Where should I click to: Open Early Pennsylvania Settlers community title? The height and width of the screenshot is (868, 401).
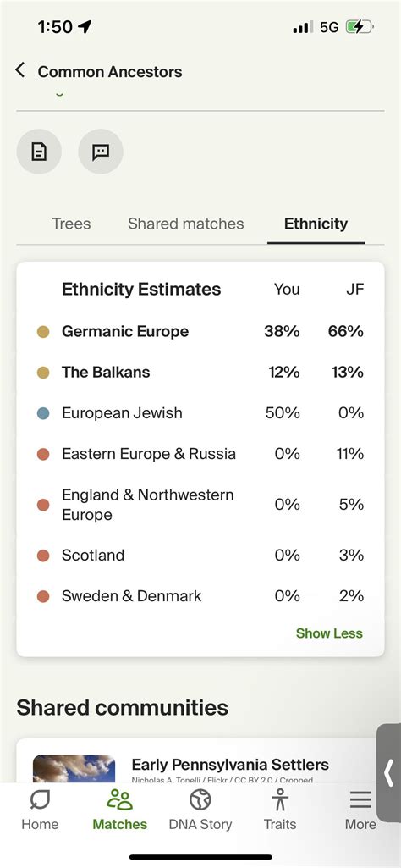[x=230, y=765]
